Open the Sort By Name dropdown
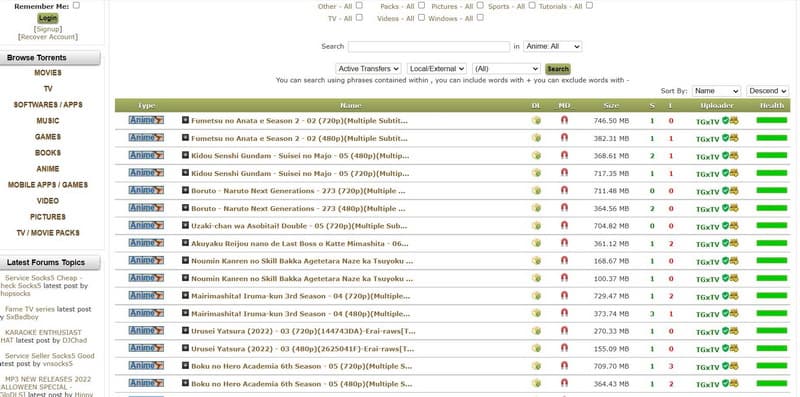Screen dimensions: 800x397 click(x=716, y=91)
